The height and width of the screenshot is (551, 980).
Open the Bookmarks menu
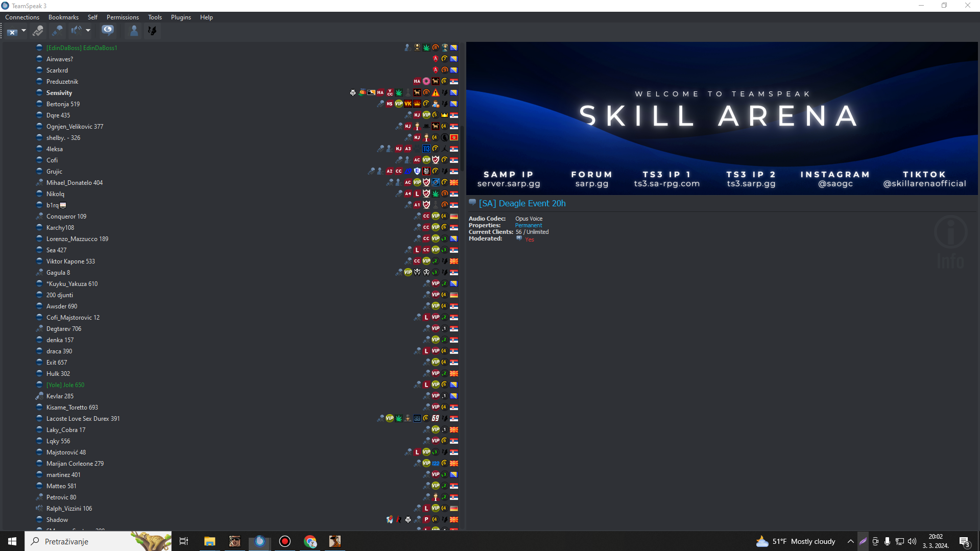(x=63, y=17)
